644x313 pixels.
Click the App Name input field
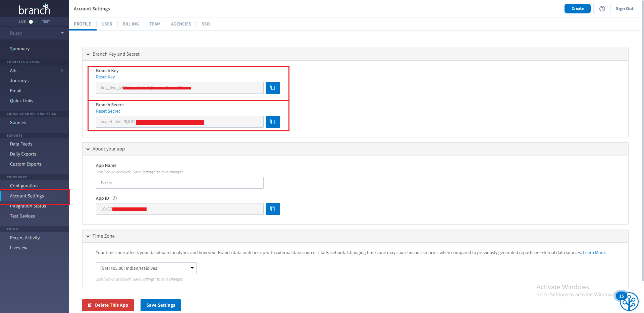pyautogui.click(x=179, y=183)
